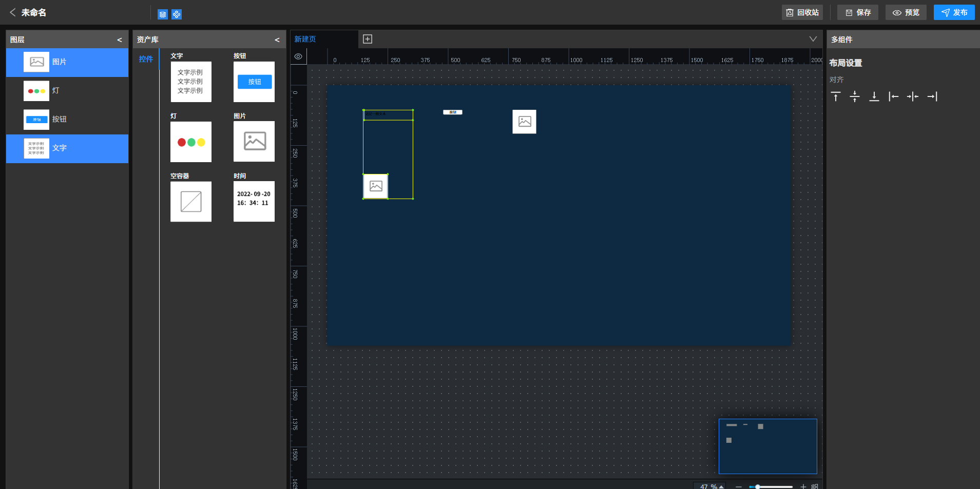
Task: Pick the 灯 traffic light widget
Action: [191, 142]
